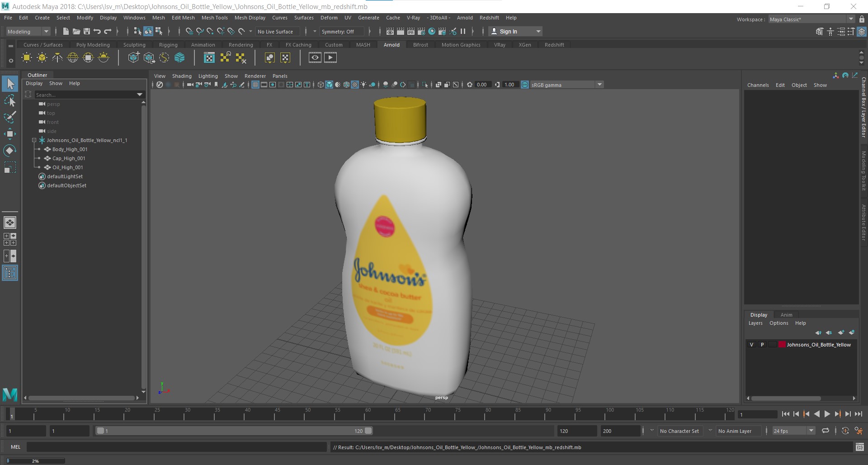Select Cap_High_001 in the Outliner
The image size is (868, 465).
point(68,158)
